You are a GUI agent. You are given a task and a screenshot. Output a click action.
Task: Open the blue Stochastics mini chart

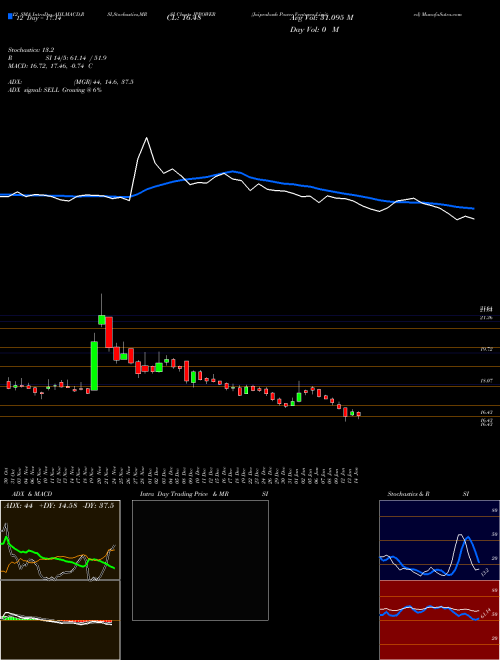pos(439,540)
